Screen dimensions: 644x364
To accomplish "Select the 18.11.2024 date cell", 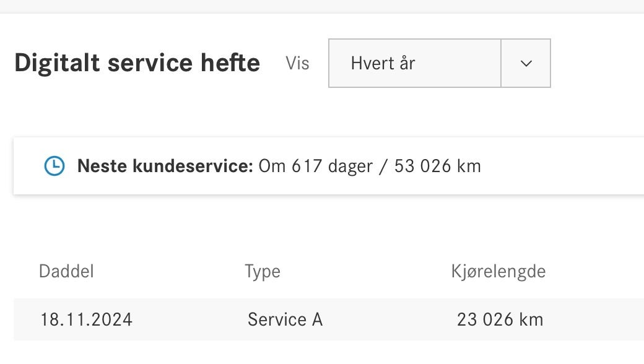I will tap(86, 319).
